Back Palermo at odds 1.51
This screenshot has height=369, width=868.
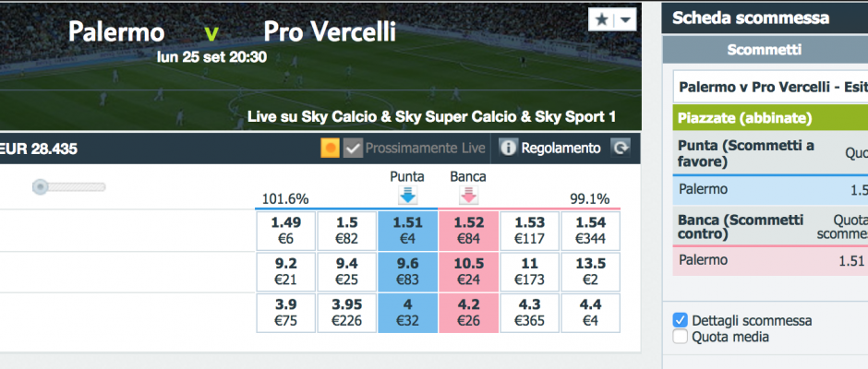click(407, 231)
